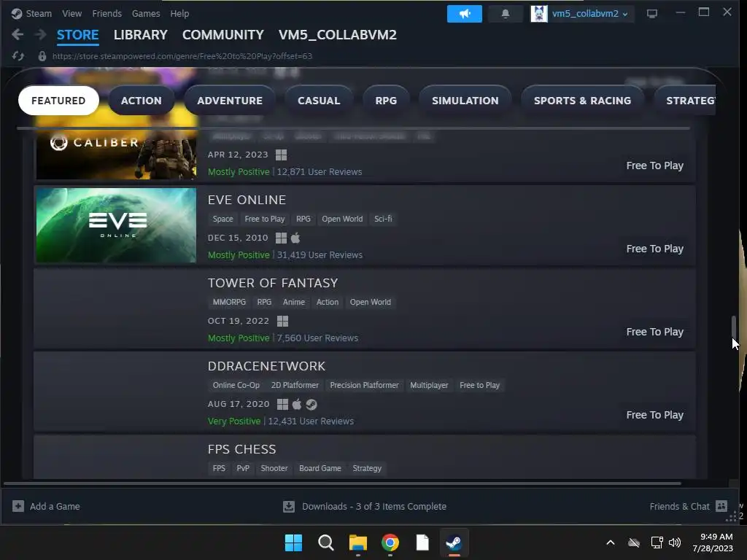
Task: Open the TOWER OF FANTASY title
Action: pos(273,283)
